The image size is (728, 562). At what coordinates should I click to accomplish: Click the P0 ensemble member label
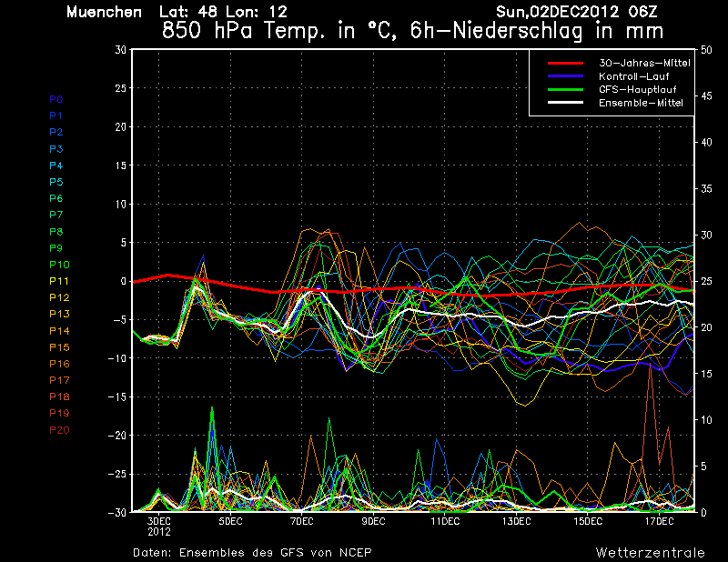(x=56, y=99)
